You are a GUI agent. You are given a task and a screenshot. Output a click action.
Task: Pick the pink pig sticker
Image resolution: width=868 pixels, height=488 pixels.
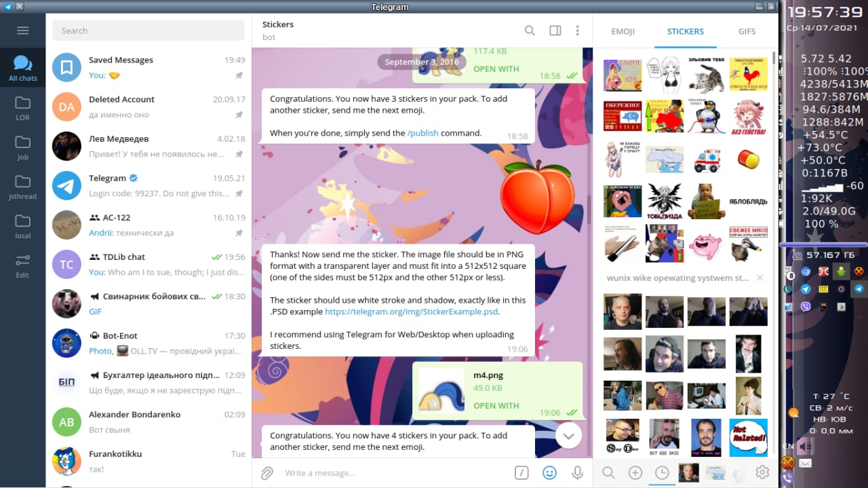coord(707,244)
